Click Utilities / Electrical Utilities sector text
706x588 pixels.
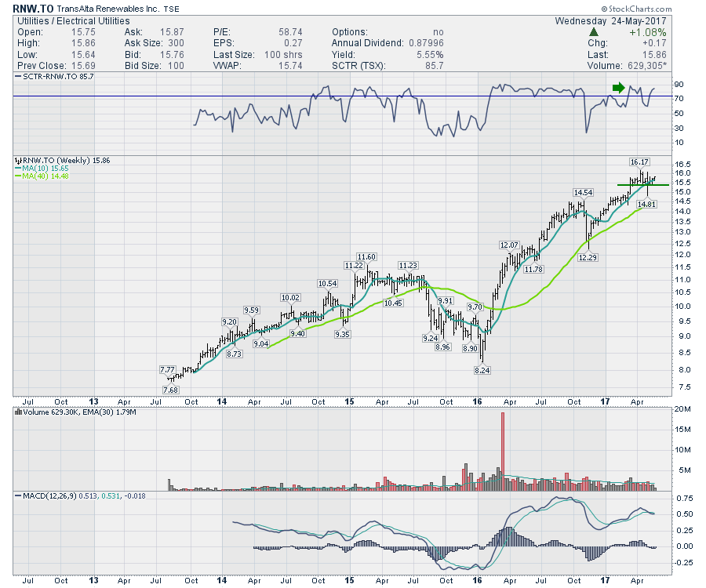(x=74, y=20)
